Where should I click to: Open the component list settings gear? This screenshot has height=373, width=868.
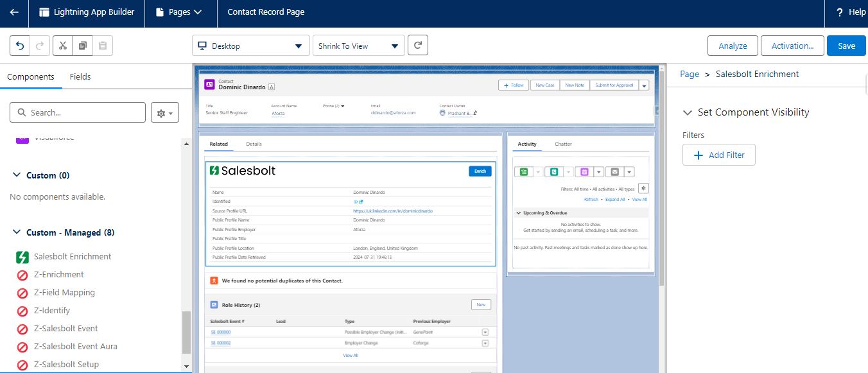point(165,112)
